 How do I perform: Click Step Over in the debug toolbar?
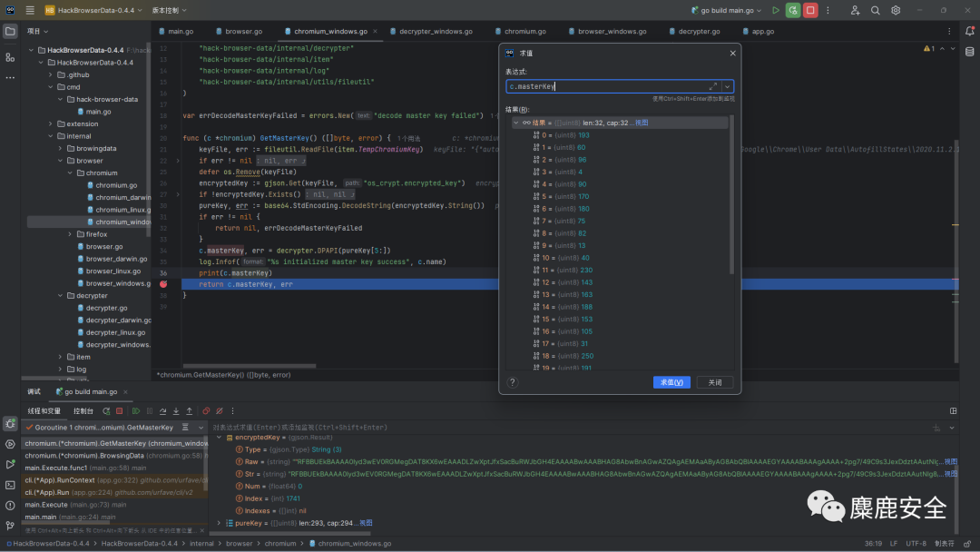pyautogui.click(x=162, y=410)
